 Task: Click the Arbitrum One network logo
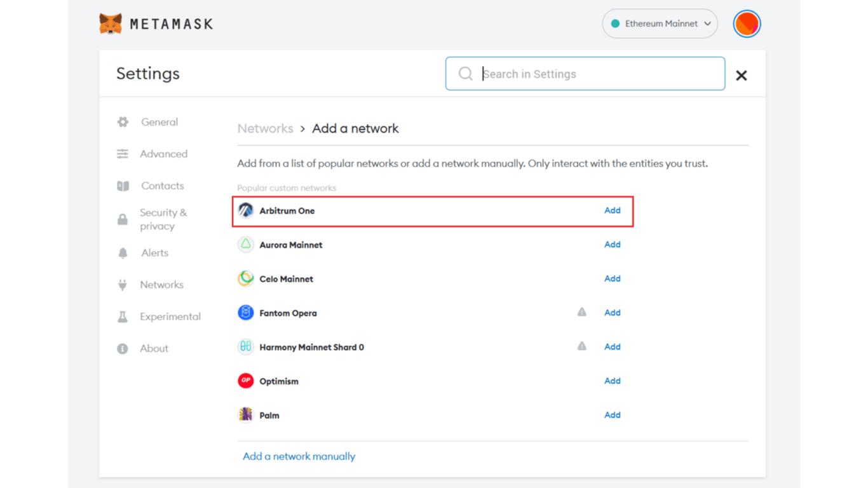tap(246, 210)
